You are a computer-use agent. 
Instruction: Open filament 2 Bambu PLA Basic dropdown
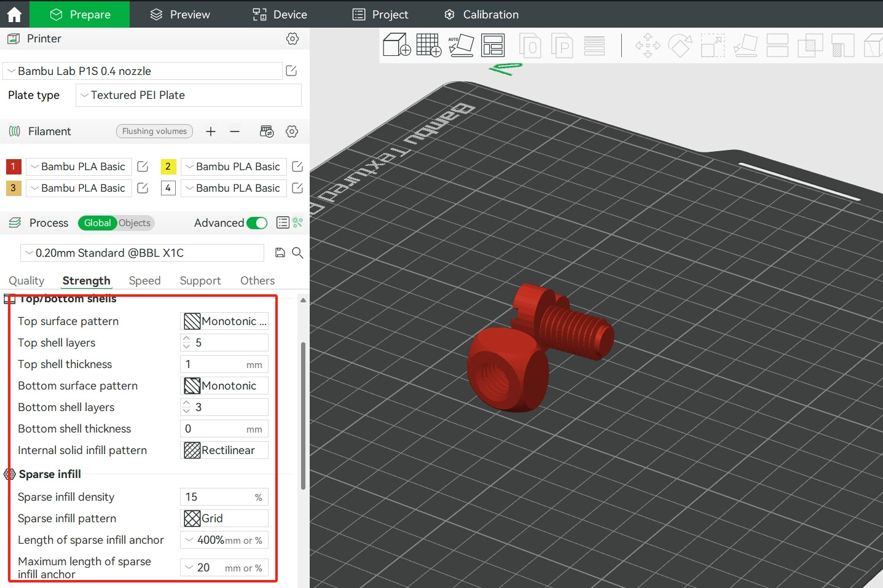pos(234,167)
